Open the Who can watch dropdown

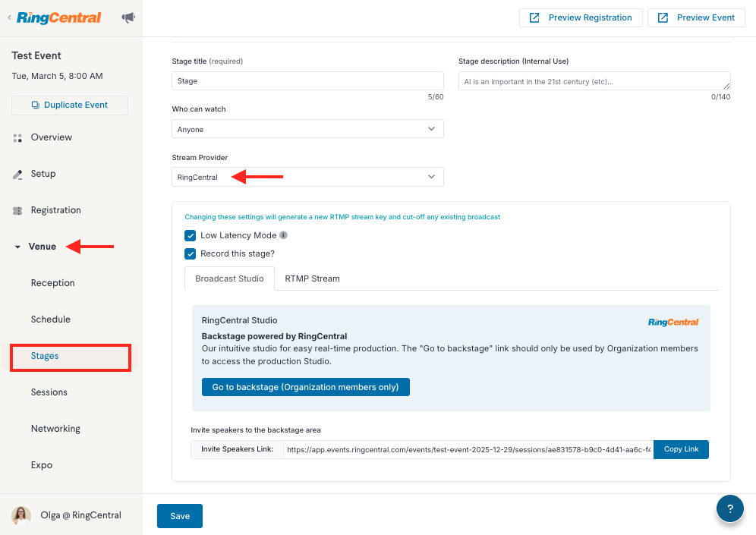click(x=307, y=129)
